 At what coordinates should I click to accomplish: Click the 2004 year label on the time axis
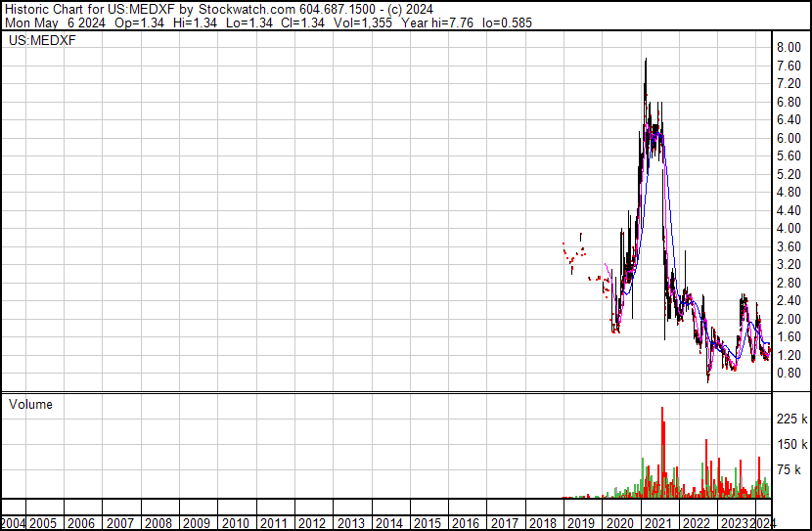click(x=13, y=523)
